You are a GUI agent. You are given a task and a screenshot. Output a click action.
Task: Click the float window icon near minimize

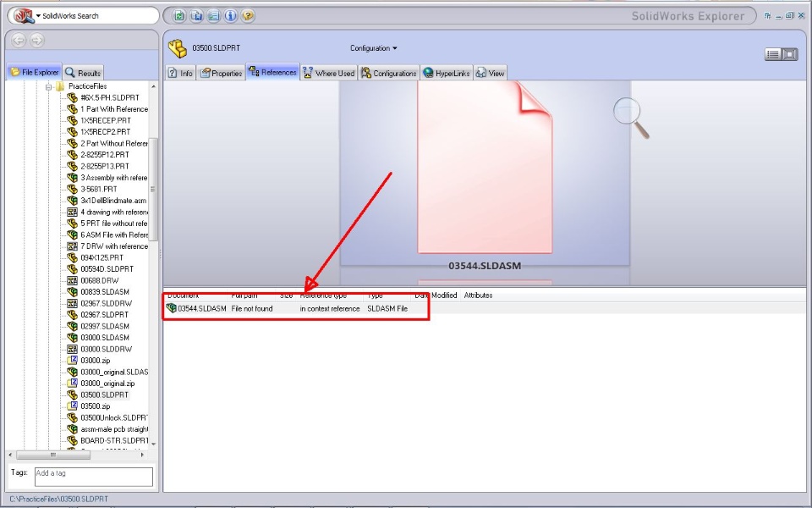coord(767,15)
